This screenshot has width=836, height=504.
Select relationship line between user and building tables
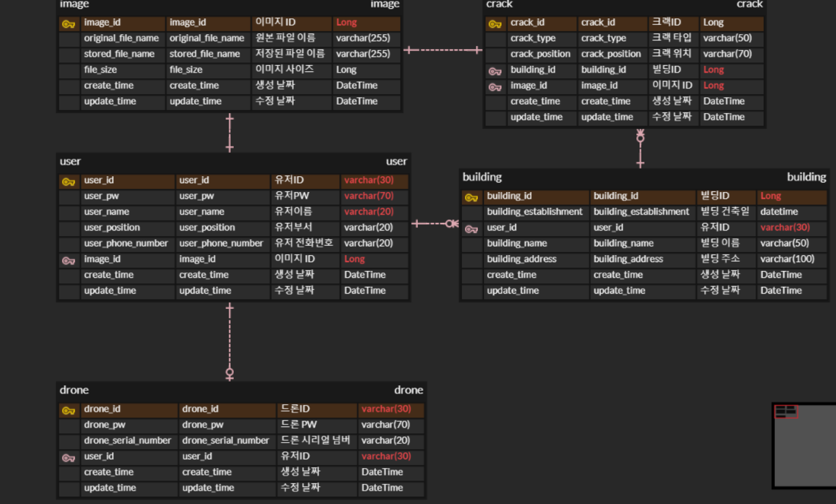tap(435, 223)
